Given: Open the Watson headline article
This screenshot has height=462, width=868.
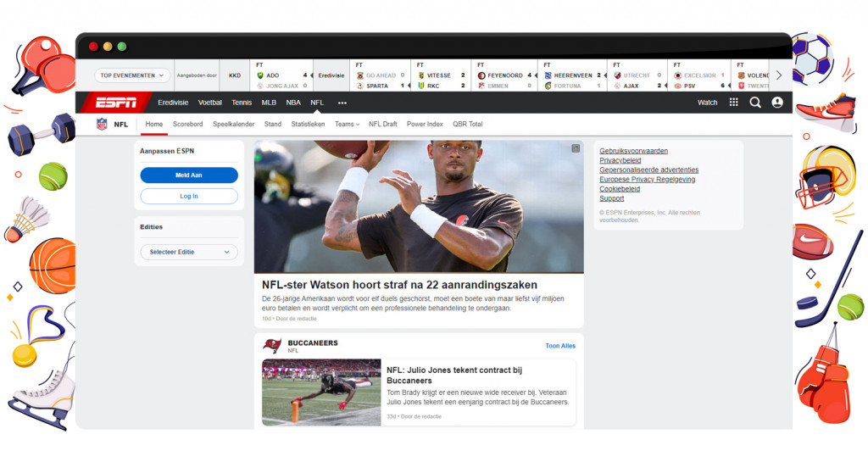Looking at the screenshot, I should click(x=399, y=285).
